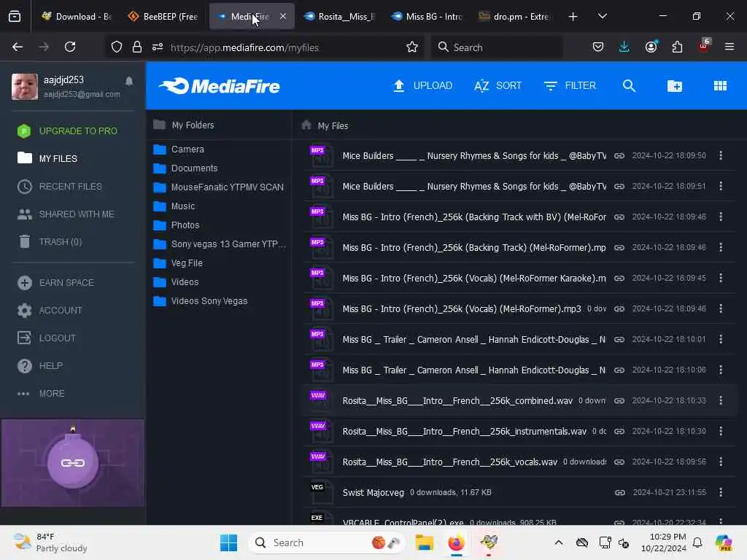This screenshot has height=560, width=747.
Task: Open MY FILES in sidebar
Action: 47,158
